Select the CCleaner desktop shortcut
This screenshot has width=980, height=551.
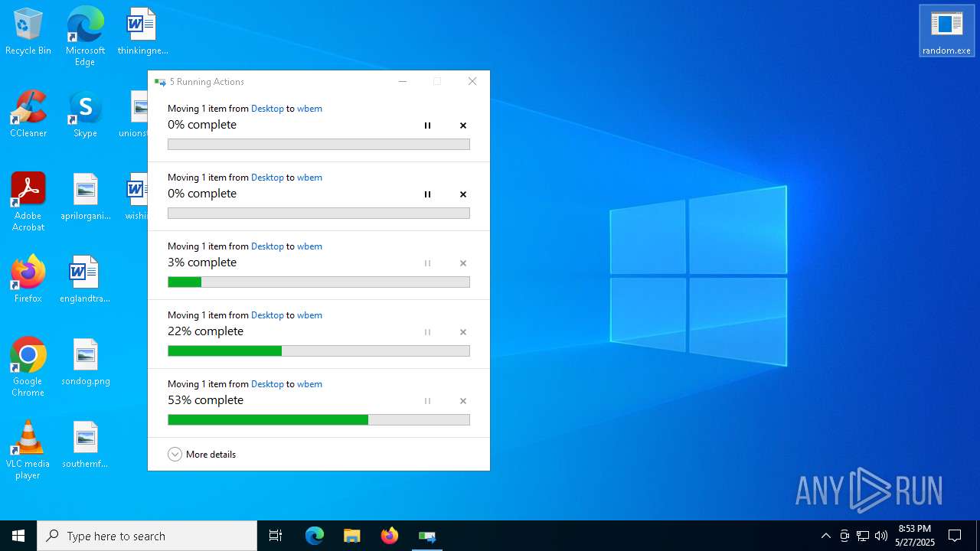pyautogui.click(x=28, y=115)
